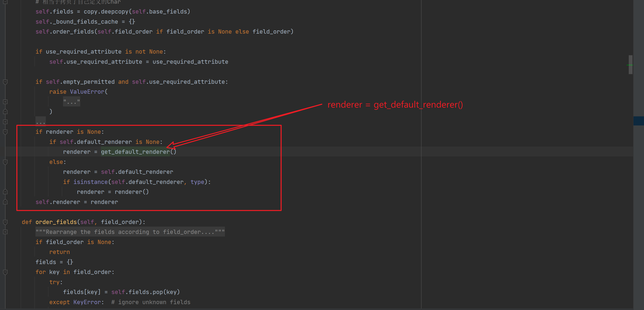Expand the folded order_fields docstring fold icon
The image size is (644, 310).
5,232
